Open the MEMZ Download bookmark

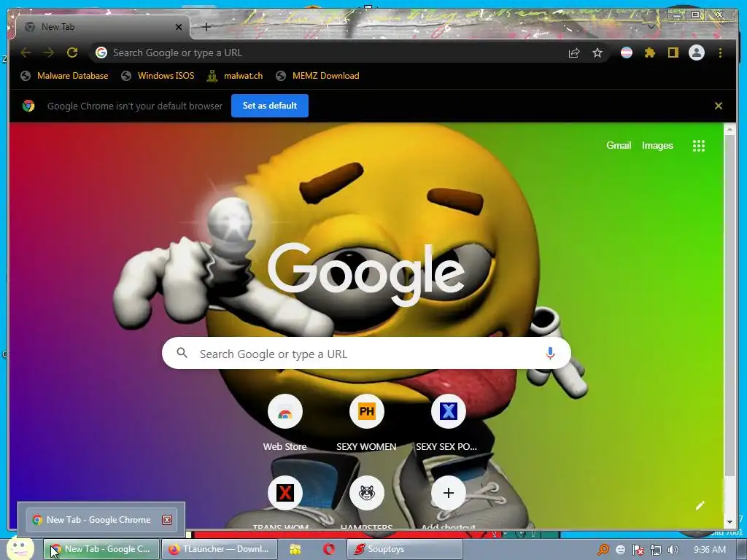(317, 76)
